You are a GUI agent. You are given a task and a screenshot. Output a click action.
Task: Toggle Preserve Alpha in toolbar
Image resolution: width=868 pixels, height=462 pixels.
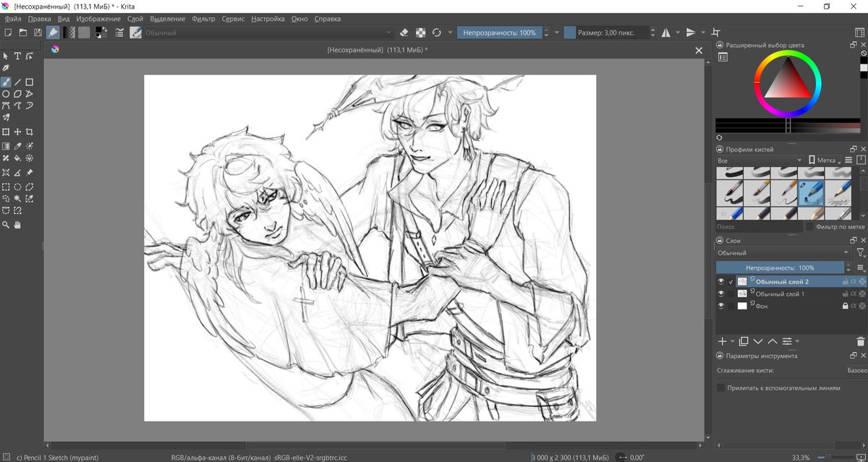coord(420,33)
